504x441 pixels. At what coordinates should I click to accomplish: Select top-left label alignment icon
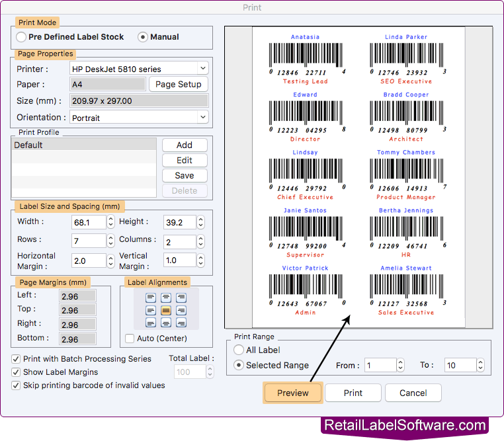point(151,298)
